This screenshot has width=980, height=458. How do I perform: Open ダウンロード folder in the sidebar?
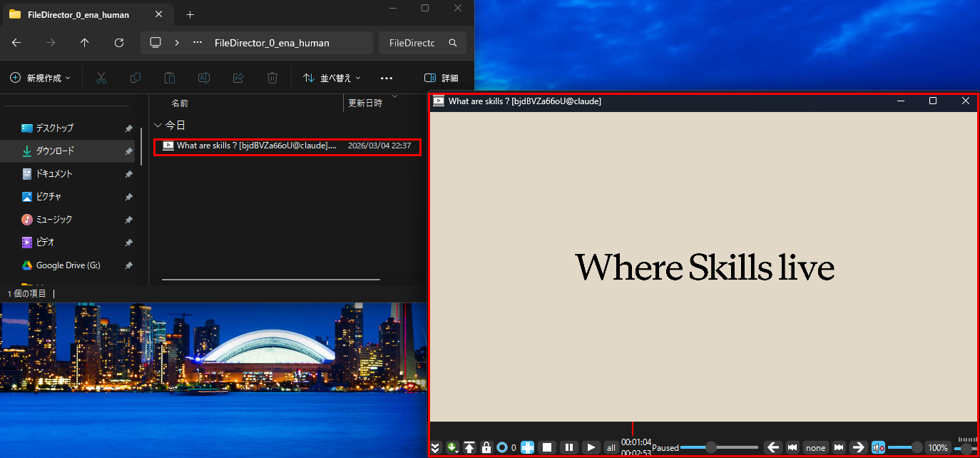coord(55,151)
